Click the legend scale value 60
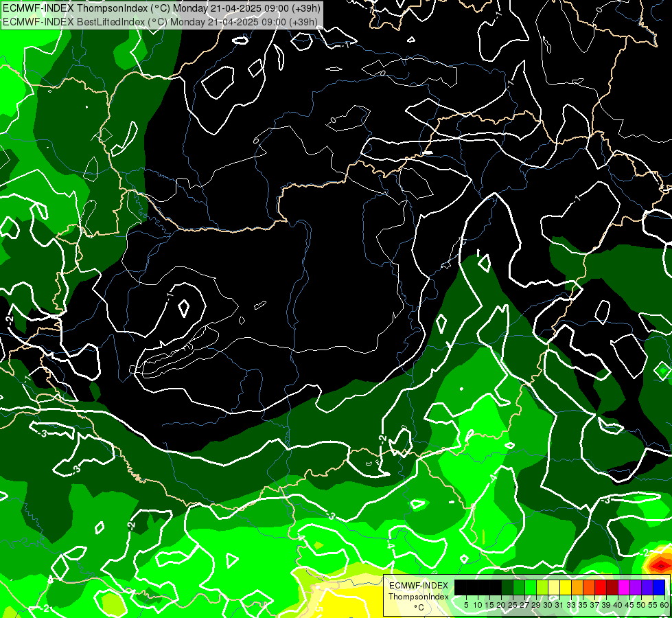This screenshot has height=618, width=672. click(664, 605)
